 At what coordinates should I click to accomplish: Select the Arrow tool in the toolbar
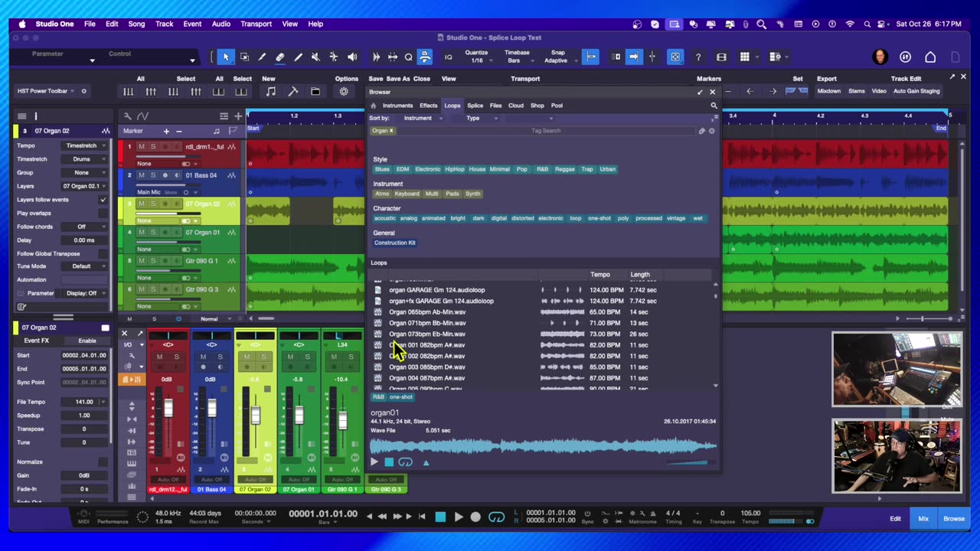pos(226,57)
